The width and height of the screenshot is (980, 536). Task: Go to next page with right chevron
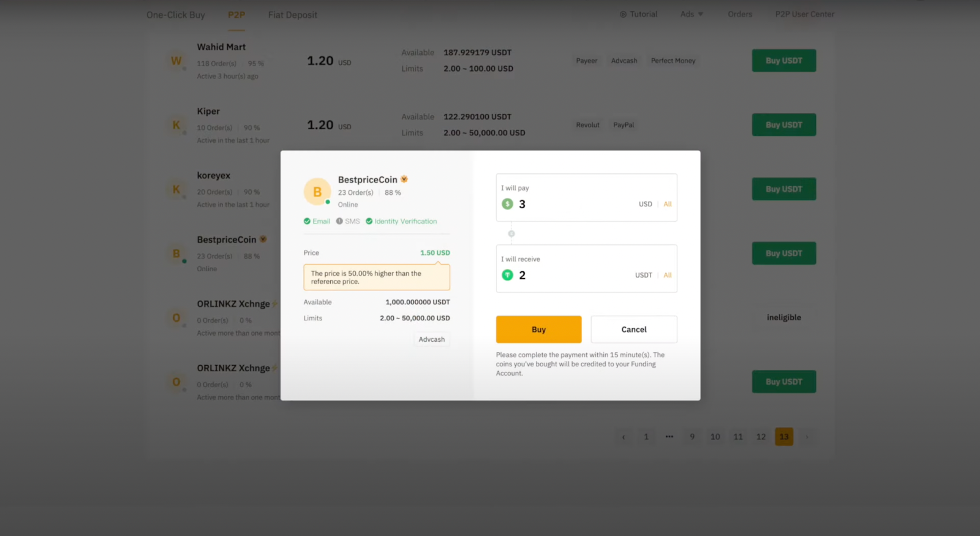[x=807, y=437]
